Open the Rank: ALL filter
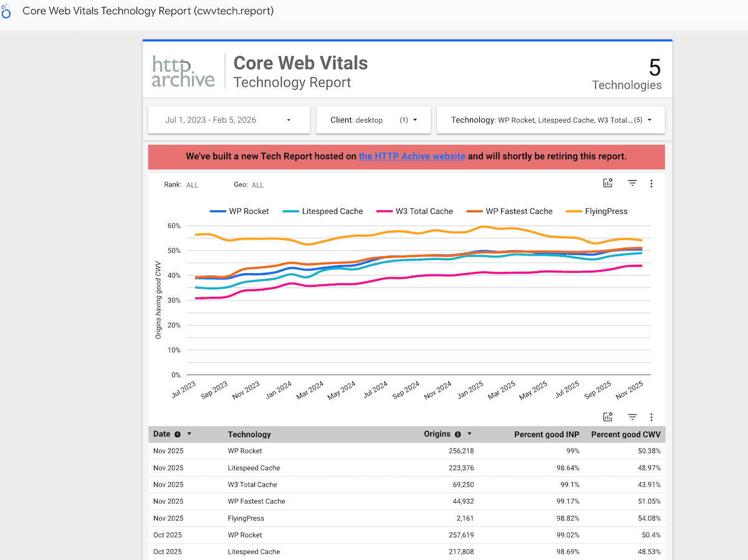Image resolution: width=748 pixels, height=560 pixels. coord(192,185)
